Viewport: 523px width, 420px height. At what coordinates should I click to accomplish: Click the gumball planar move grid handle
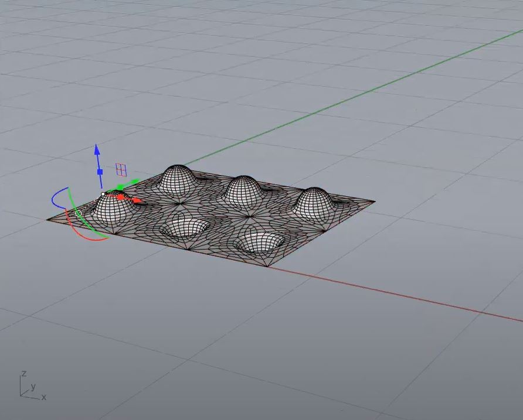coord(121,170)
